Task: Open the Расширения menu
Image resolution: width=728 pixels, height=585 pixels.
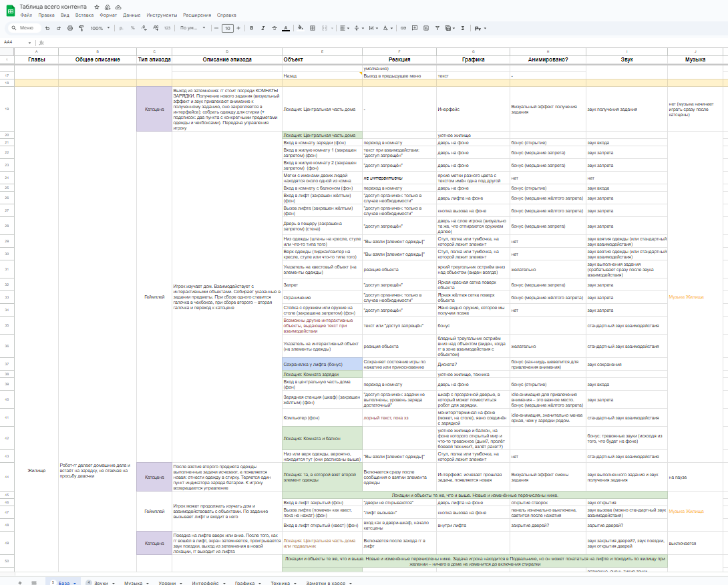Action: (197, 15)
